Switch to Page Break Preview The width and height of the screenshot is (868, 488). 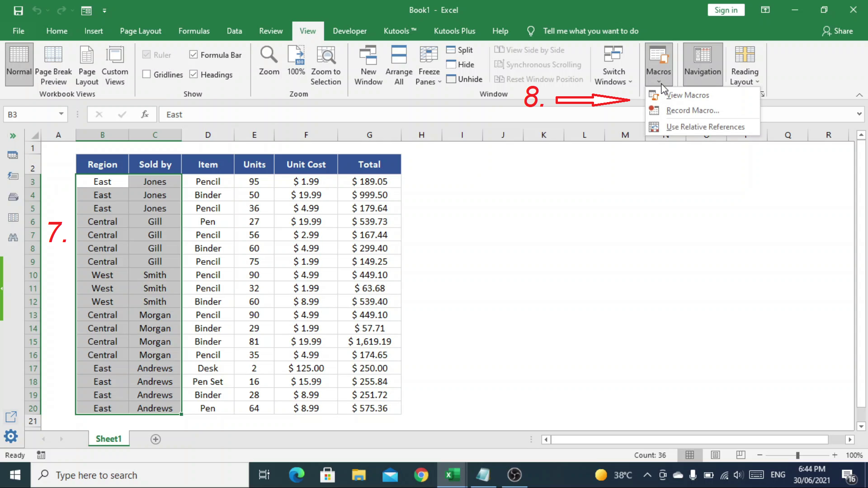tap(53, 65)
